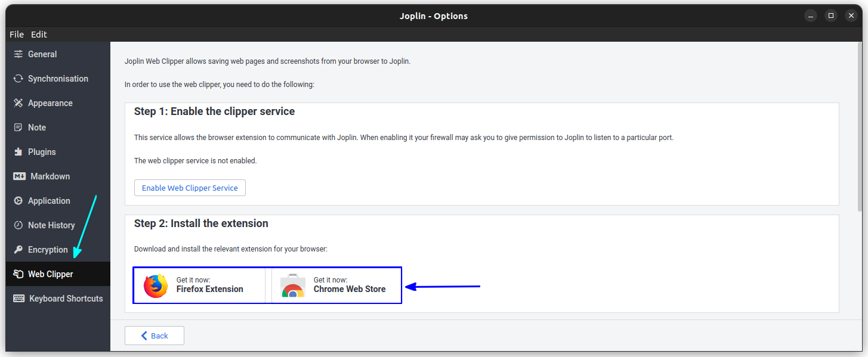Click the Chrome Web Store logo

click(x=292, y=285)
